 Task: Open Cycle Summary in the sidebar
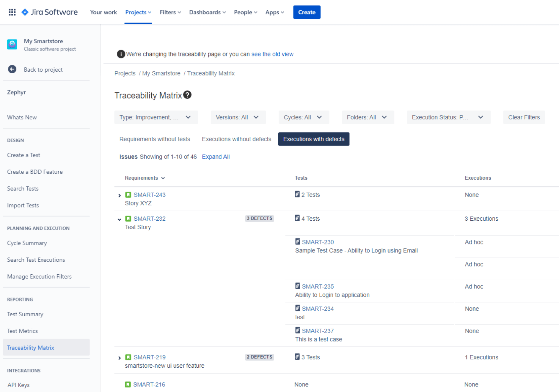[27, 243]
